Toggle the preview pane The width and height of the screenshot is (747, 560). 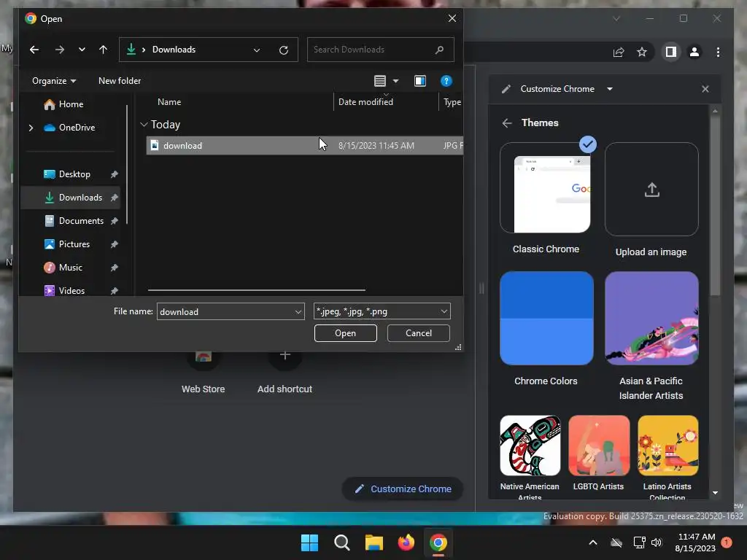[420, 81]
